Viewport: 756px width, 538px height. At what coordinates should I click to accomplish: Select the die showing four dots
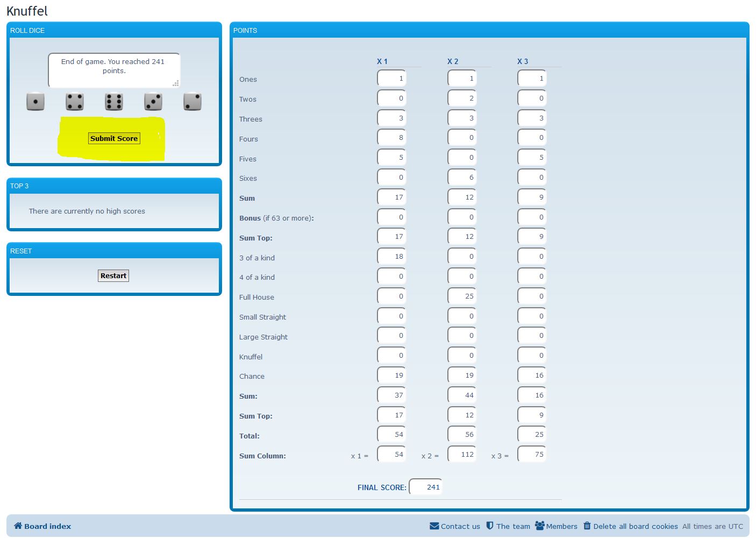point(75,102)
